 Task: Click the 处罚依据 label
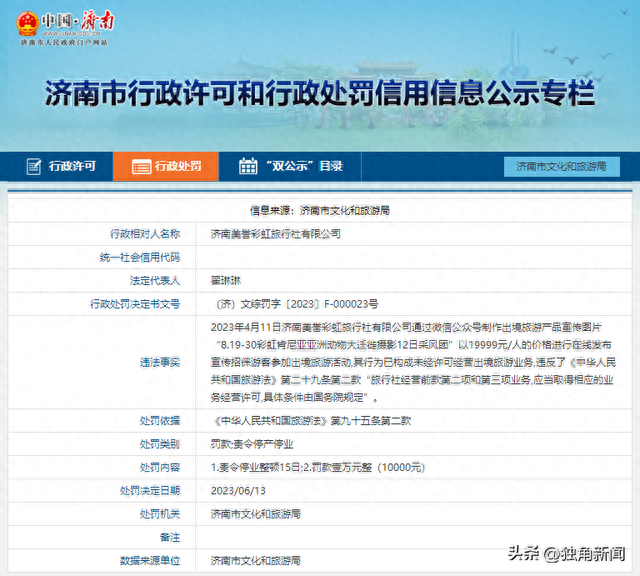(x=160, y=420)
